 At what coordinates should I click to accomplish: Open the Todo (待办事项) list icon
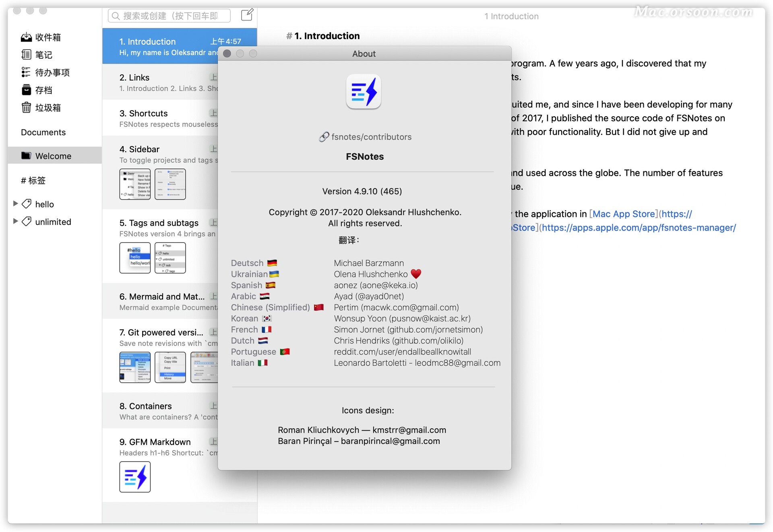tap(26, 72)
